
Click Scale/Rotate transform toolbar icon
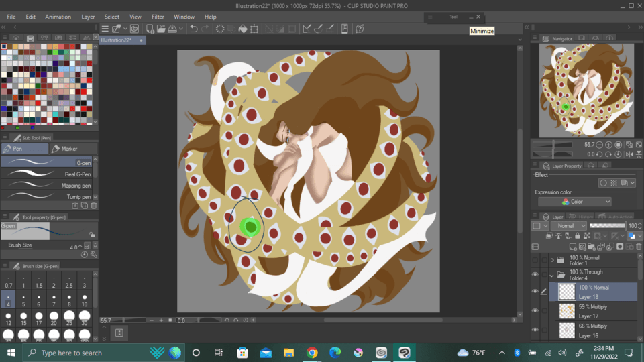pyautogui.click(x=254, y=29)
